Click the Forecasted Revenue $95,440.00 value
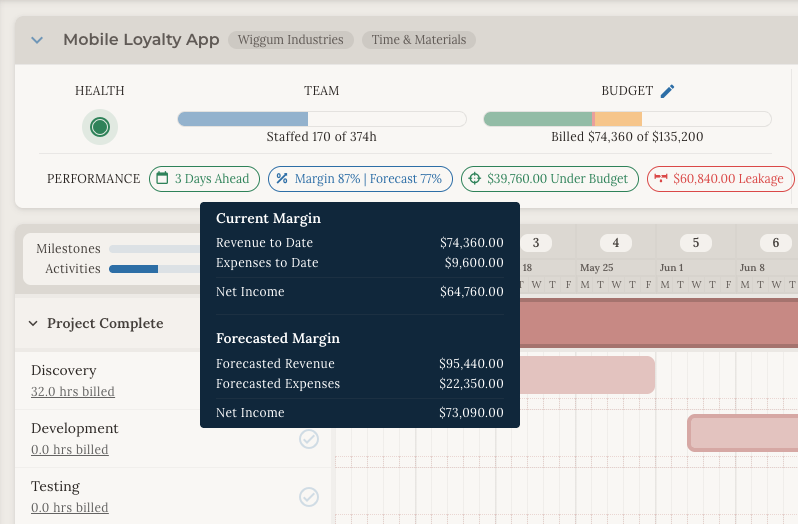The height and width of the screenshot is (524, 798). pos(471,364)
